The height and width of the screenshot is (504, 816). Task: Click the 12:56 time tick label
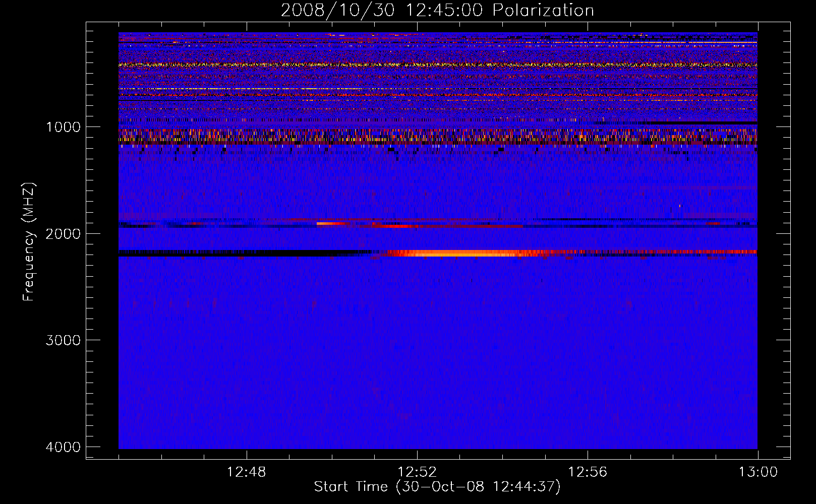[588, 472]
